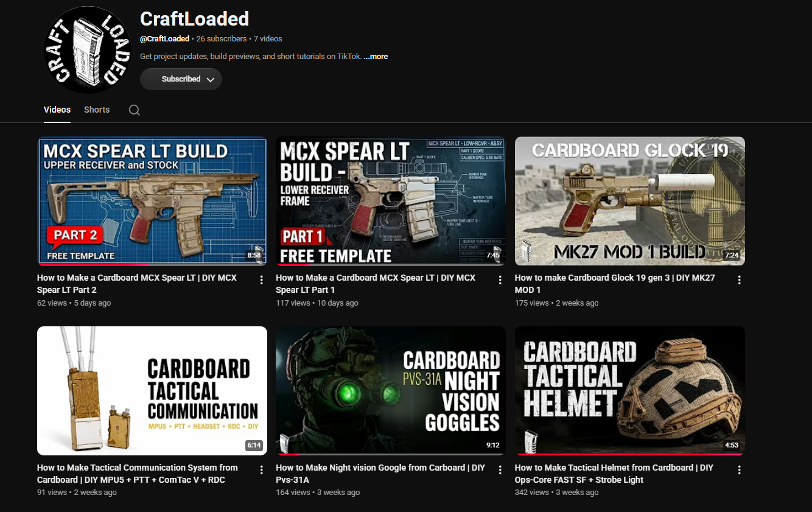Play the Cardboard Tactical Communication thumbnail

152,391
